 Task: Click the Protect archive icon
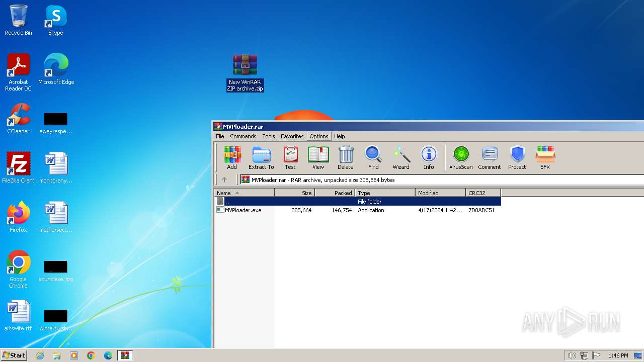pyautogui.click(x=517, y=158)
